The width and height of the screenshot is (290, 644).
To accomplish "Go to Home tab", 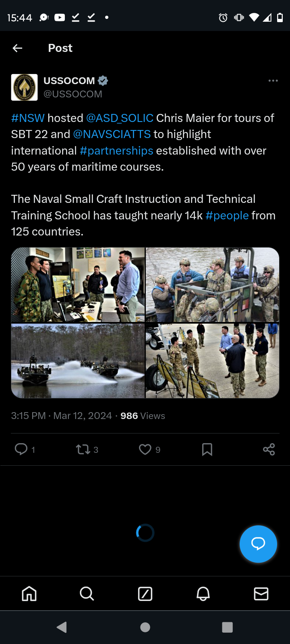I will point(29,593).
